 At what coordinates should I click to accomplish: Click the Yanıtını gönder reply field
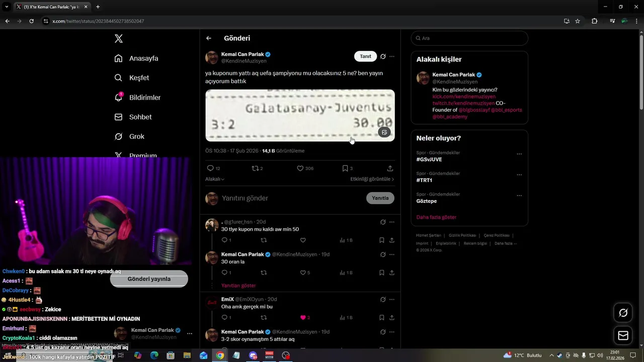pyautogui.click(x=292, y=198)
